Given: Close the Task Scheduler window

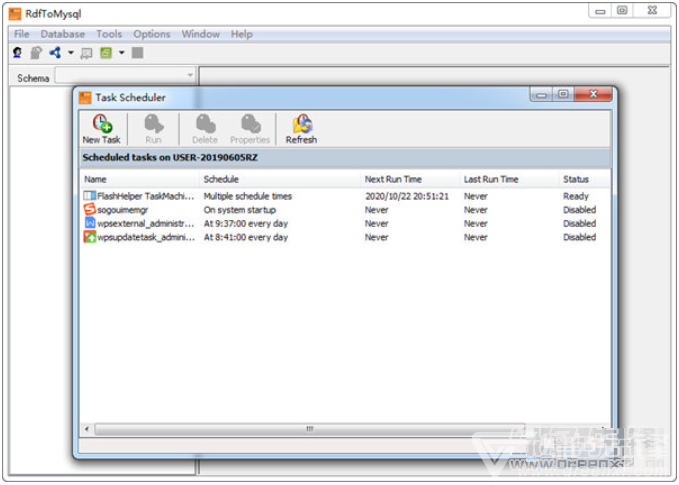Looking at the screenshot, I should point(593,94).
